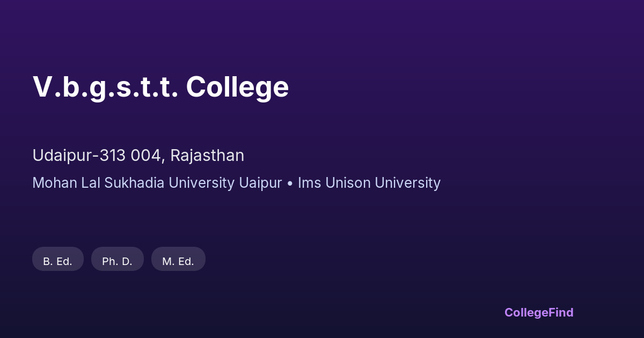Image resolution: width=644 pixels, height=338 pixels.
Task: Open Ims Unison University link
Action: tap(369, 183)
